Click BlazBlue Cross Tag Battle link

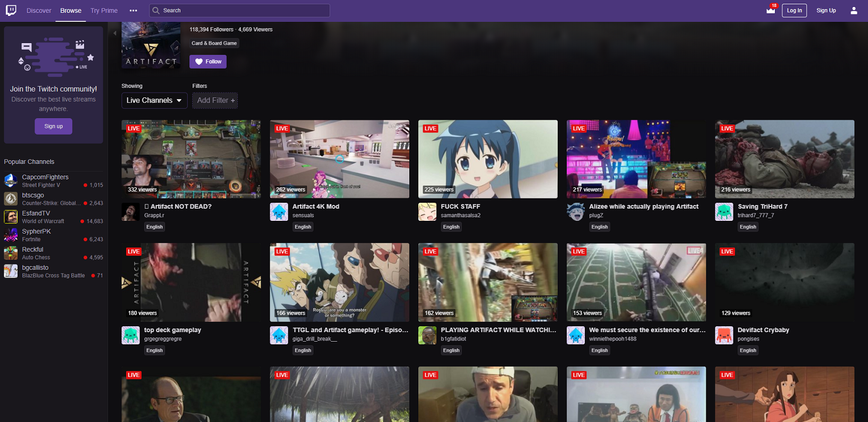[53, 276]
